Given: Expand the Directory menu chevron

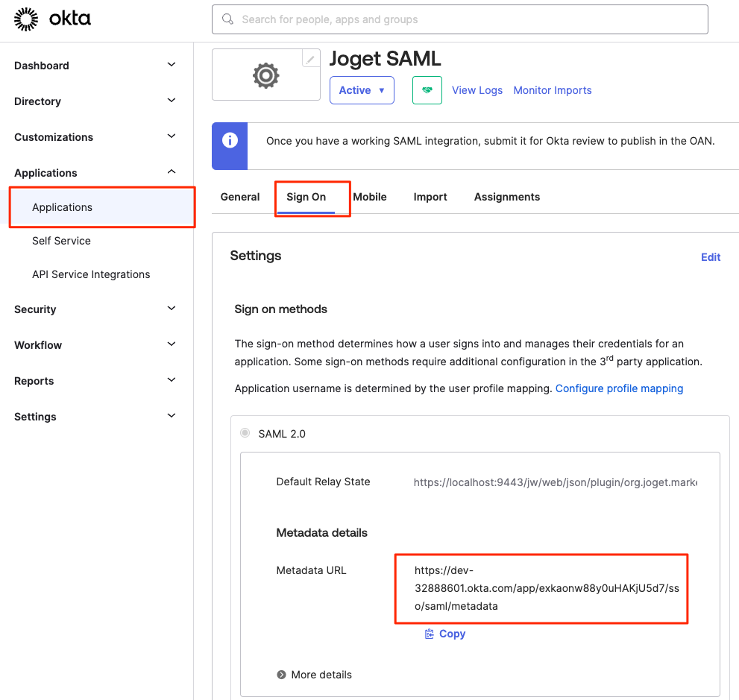Looking at the screenshot, I should click(x=172, y=101).
